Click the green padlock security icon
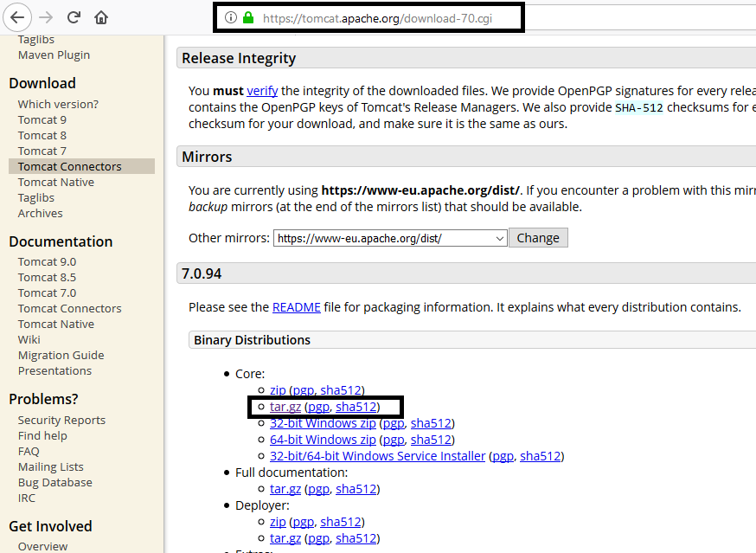 coord(248,18)
